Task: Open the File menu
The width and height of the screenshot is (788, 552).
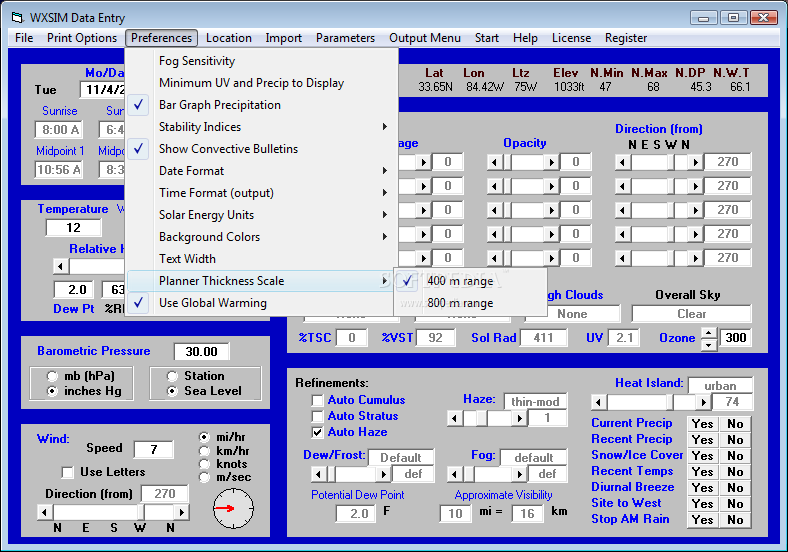Action: pyautogui.click(x=24, y=38)
